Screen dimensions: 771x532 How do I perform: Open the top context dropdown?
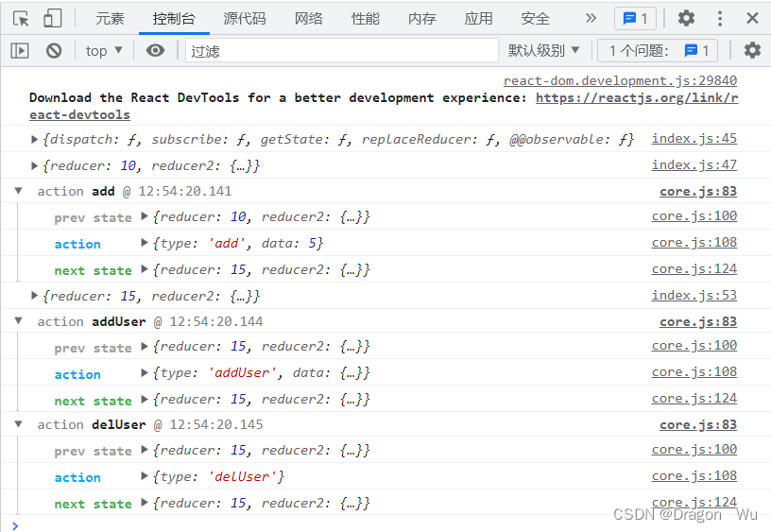click(x=104, y=51)
